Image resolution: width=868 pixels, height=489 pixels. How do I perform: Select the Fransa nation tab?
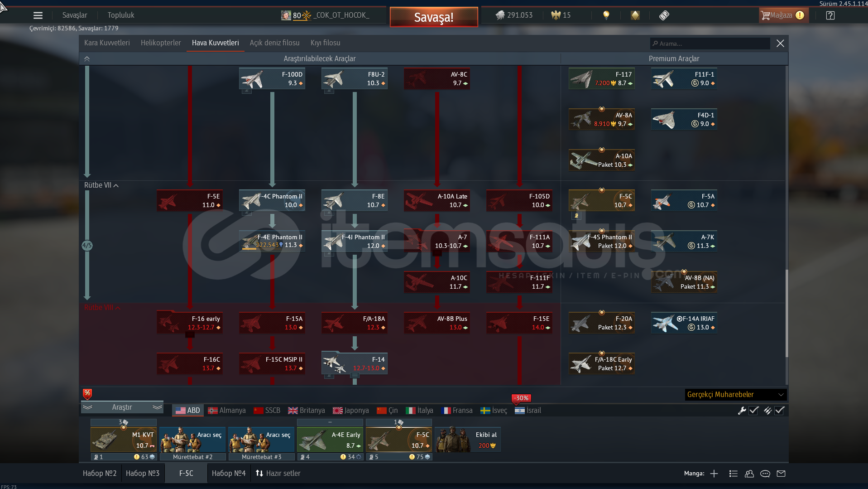457,411
